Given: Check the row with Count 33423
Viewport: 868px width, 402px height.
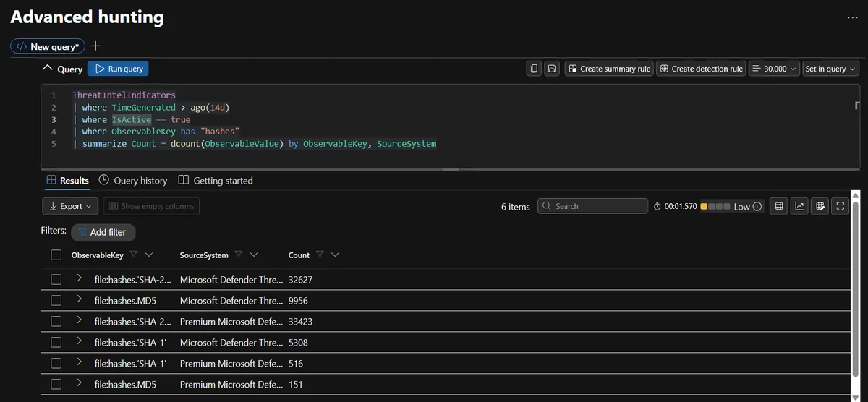Looking at the screenshot, I should pos(56,321).
